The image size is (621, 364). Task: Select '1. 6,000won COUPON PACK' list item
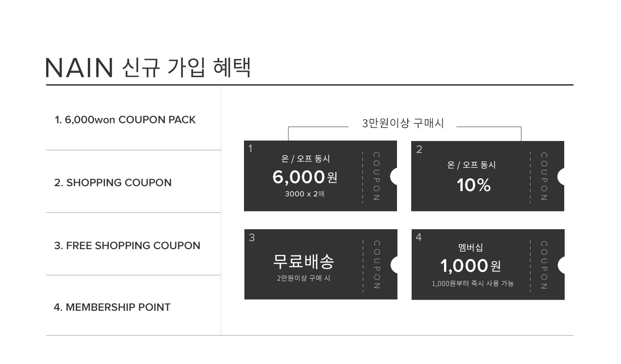tap(125, 120)
